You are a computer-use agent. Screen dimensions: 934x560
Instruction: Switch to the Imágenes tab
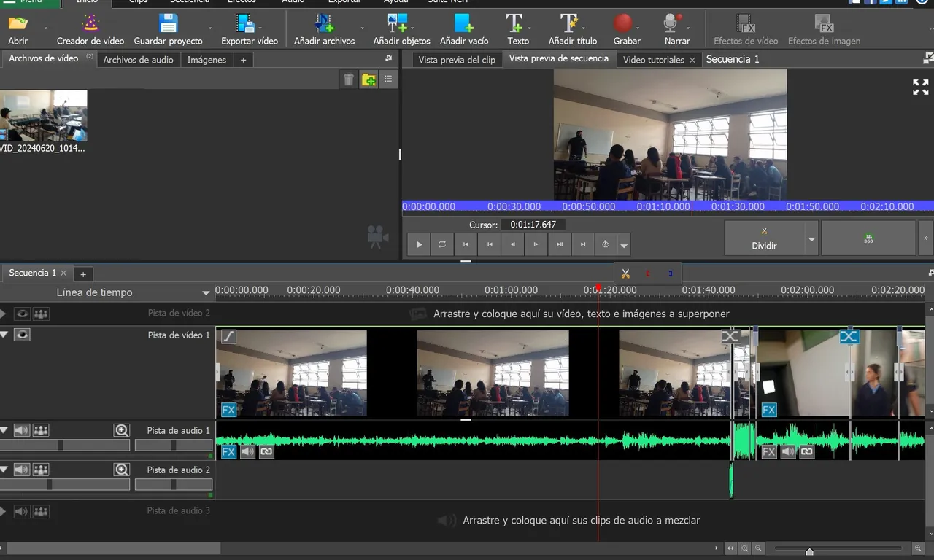pyautogui.click(x=207, y=60)
